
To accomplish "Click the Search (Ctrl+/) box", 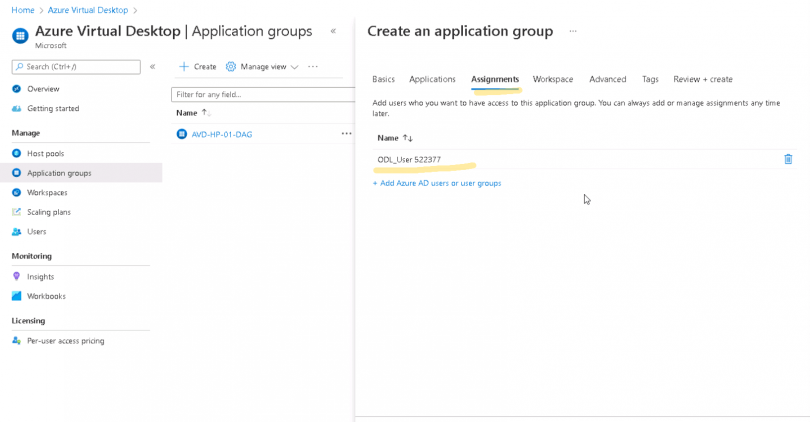I will 76,67.
